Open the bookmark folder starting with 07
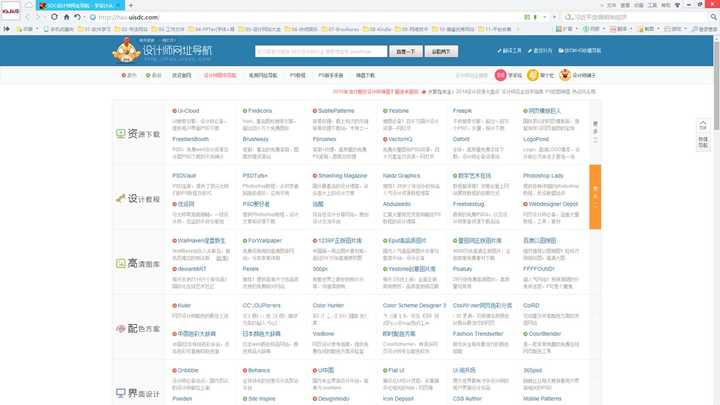The image size is (720, 405). [x=340, y=29]
